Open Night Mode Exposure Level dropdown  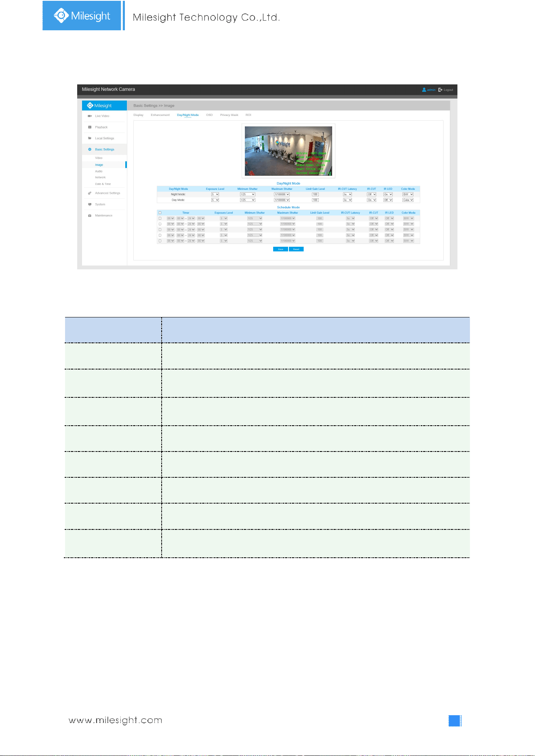click(x=215, y=194)
